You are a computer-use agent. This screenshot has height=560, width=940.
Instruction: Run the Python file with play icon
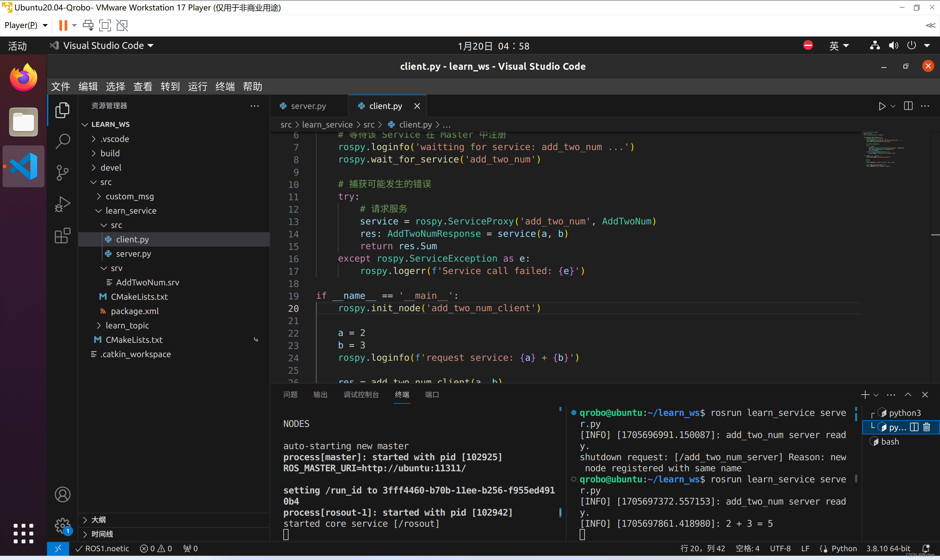[882, 106]
